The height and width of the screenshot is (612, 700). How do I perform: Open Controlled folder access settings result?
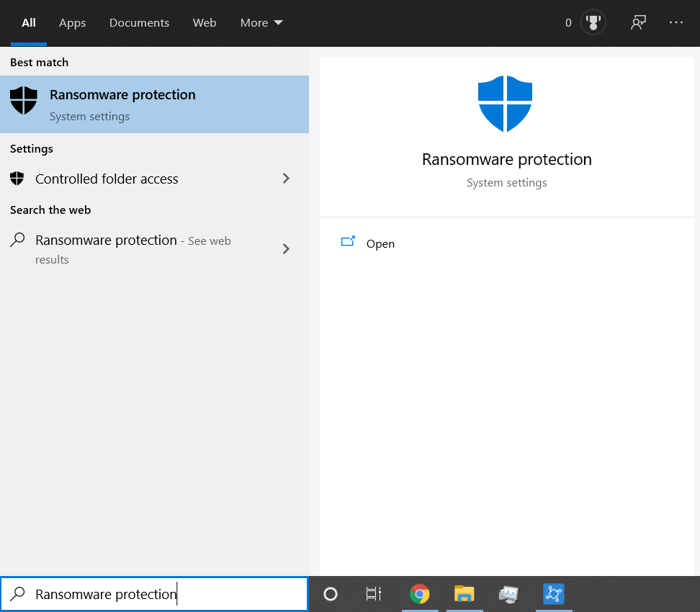click(x=154, y=179)
